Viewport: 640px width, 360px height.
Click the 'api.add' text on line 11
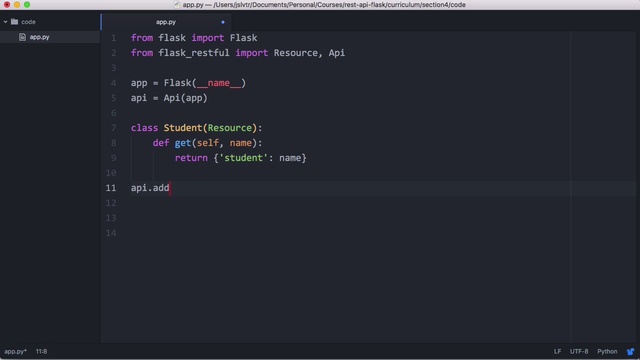tap(150, 188)
